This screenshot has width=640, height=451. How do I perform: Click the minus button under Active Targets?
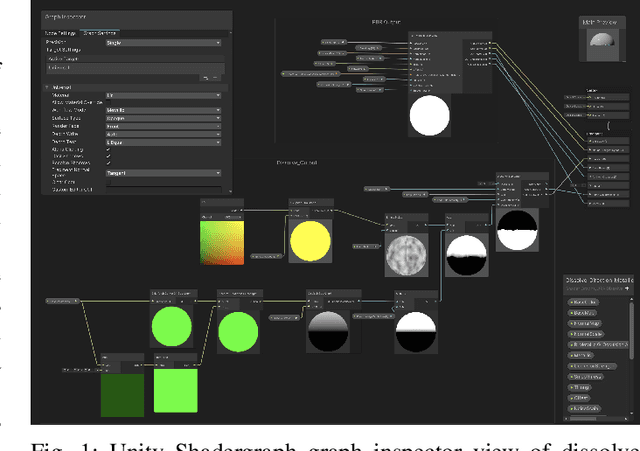point(215,77)
